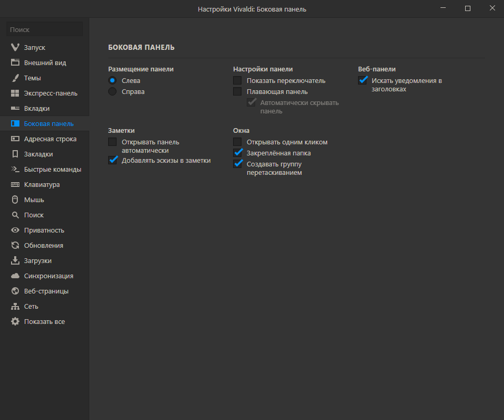This screenshot has width=504, height=420.
Task: Click the download icon beside Загрузки
Action: (x=15, y=260)
